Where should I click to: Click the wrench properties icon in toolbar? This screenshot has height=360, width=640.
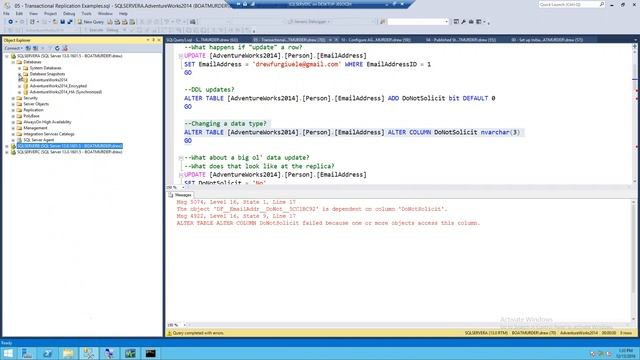[464, 22]
